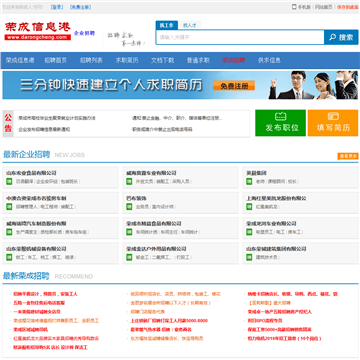Click green icon under 山东荣城建筑集团有限公司
The height and width of the screenshot is (360, 360).
point(249,257)
